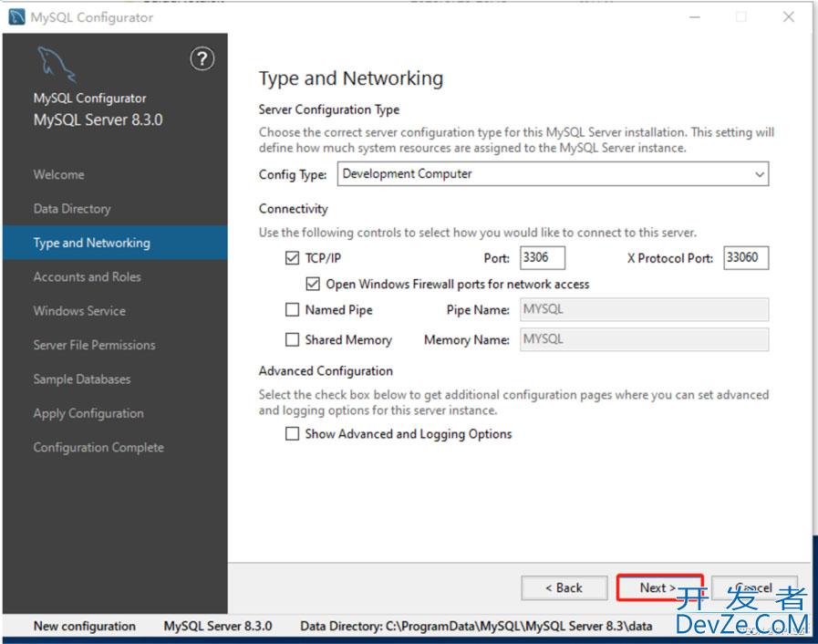This screenshot has height=644, width=818.
Task: Click the 'Advanced Configuration' section label
Action: point(326,371)
